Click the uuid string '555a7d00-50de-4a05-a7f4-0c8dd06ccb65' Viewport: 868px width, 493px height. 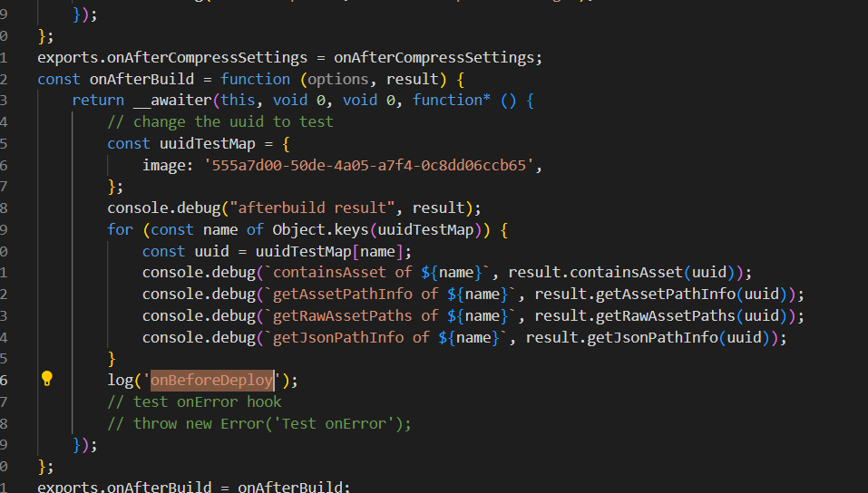[x=369, y=166]
